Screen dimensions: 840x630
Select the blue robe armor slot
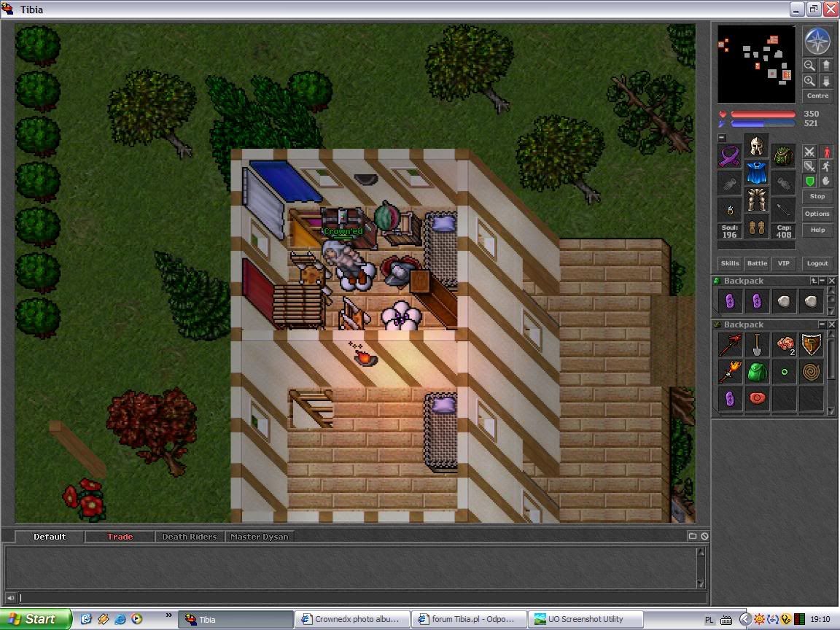pos(756,173)
